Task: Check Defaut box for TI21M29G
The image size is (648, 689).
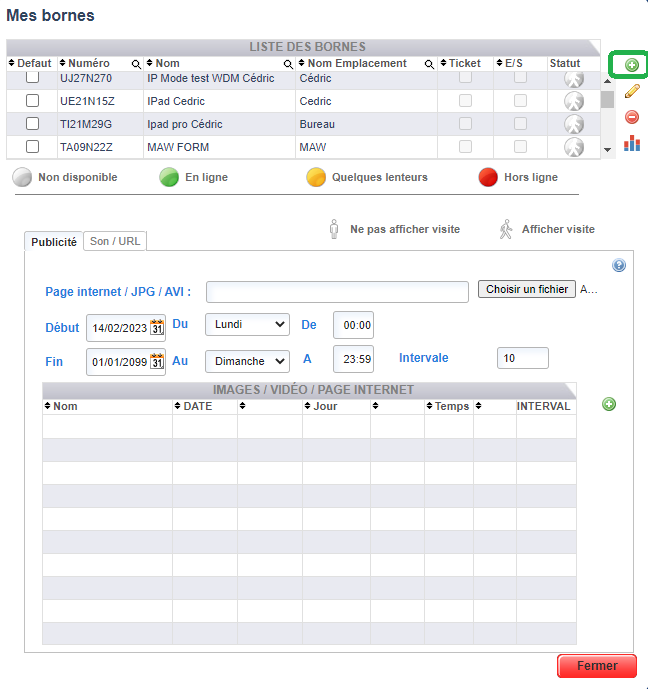Action: pos(32,123)
